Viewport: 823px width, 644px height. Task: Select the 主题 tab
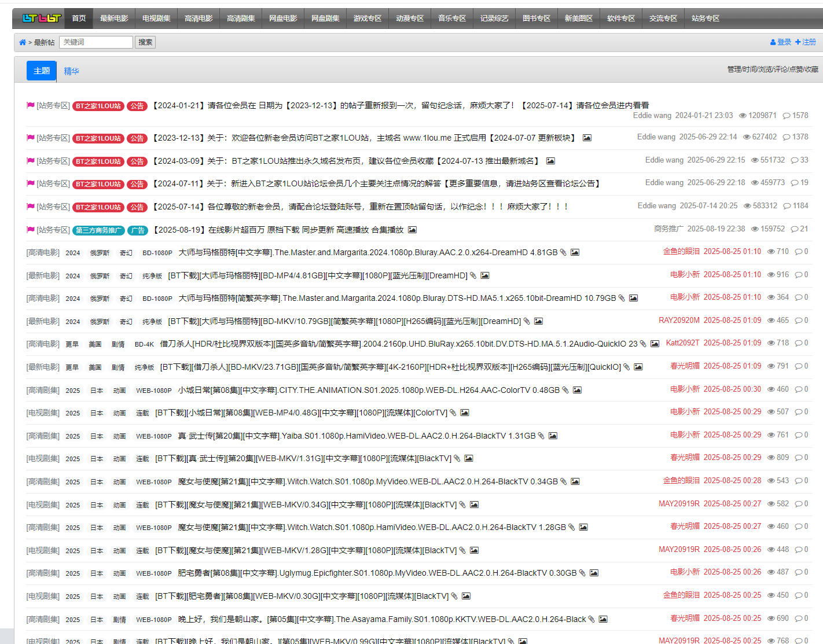tap(42, 71)
